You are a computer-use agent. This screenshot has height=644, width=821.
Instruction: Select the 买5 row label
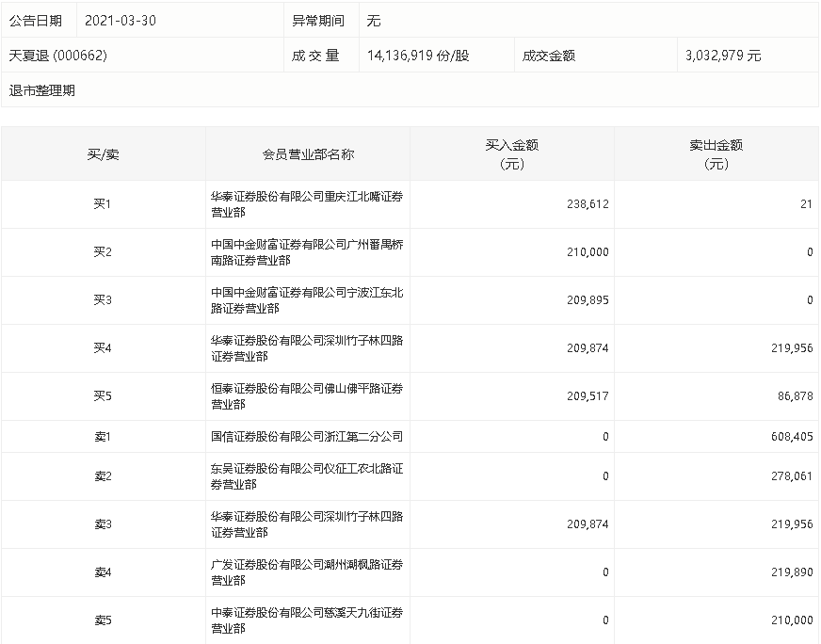[x=103, y=395]
